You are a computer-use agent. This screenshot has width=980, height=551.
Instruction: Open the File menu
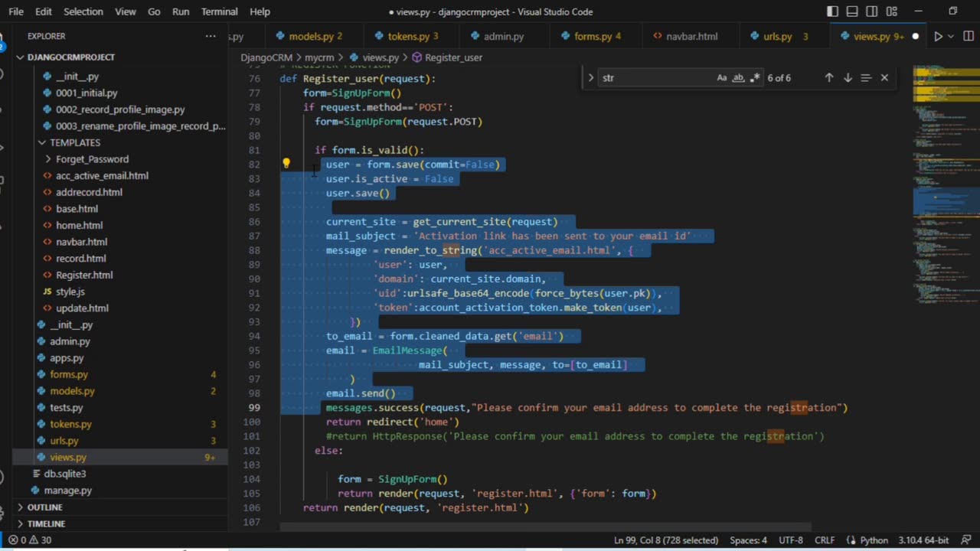(x=16, y=11)
